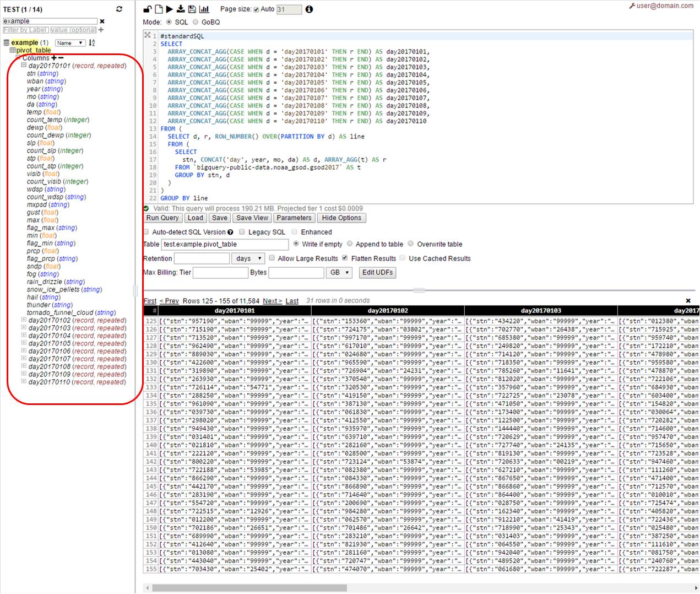Expand day20170103 record
This screenshot has height=594, width=700.
tap(24, 328)
